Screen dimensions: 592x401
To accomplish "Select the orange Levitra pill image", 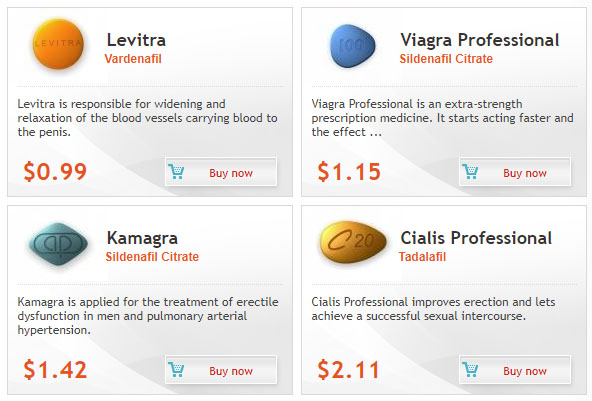I will click(x=58, y=45).
